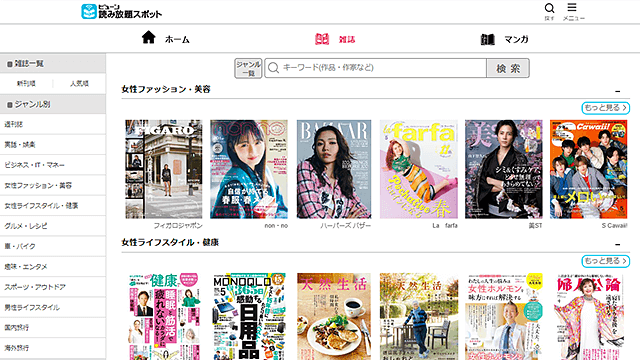640x360 pixels.
Task: Collapse the 女性ファッション・美容 section
Action: click(x=618, y=91)
